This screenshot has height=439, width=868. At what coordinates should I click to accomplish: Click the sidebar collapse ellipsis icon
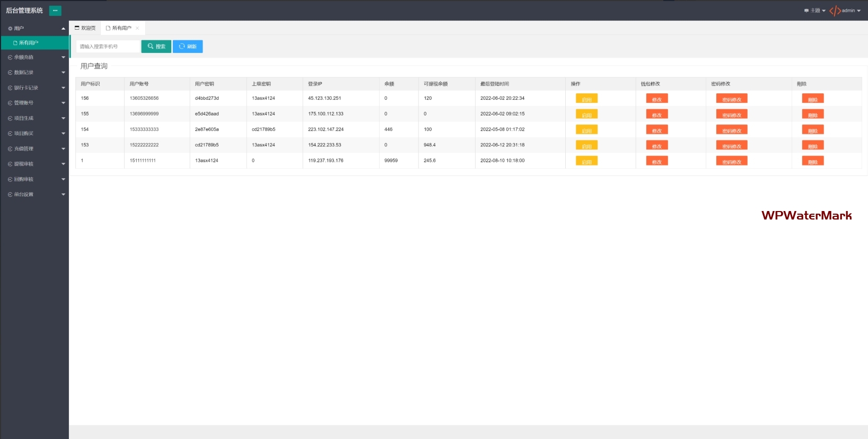(x=55, y=11)
